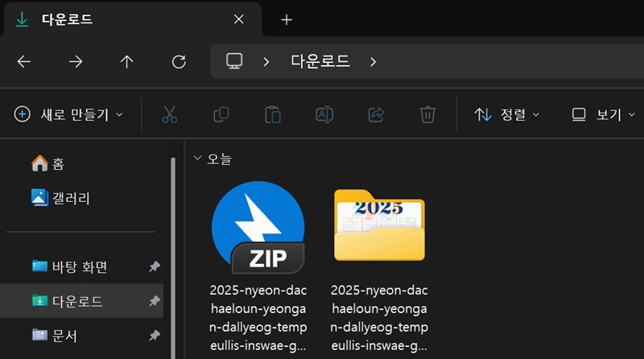Click the PC monitor icon in address bar
Screen dimensions: 644x359
point(234,61)
